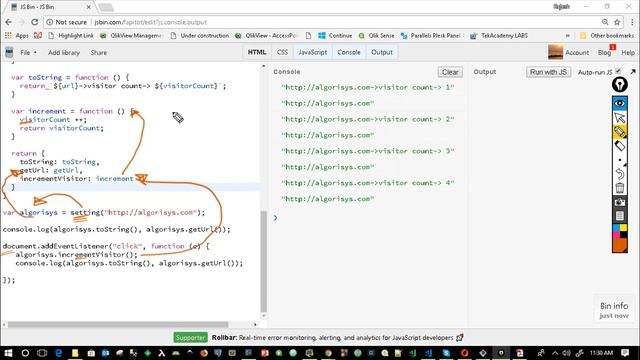Click the orange current color swatch
640x360 pixels.
[620, 245]
